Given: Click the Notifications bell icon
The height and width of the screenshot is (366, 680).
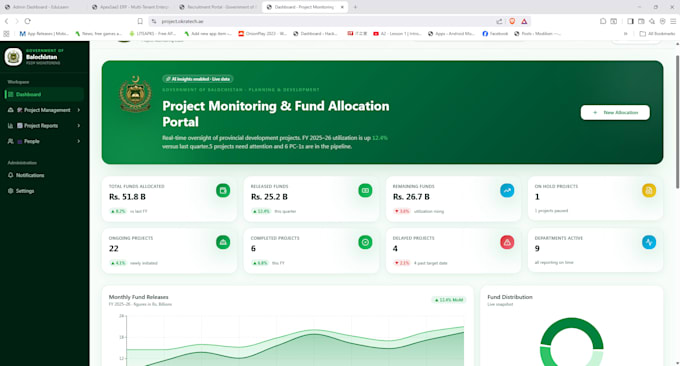Looking at the screenshot, I should click(11, 175).
